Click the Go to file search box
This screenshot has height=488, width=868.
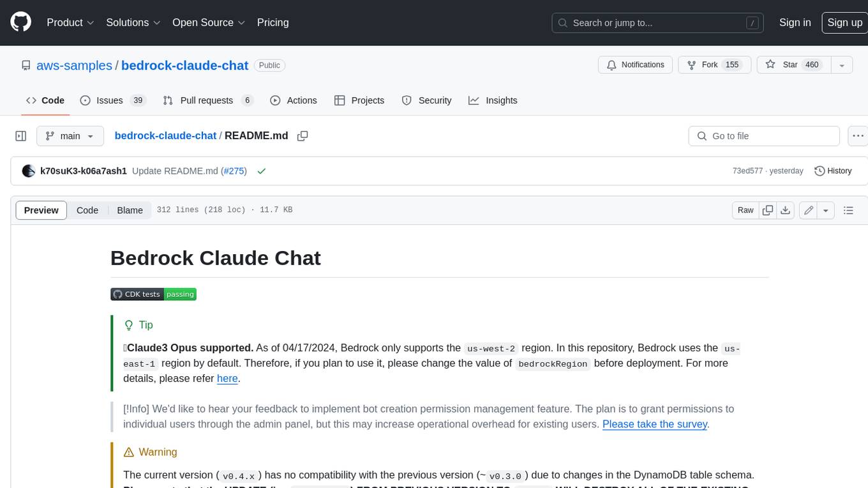pyautogui.click(x=764, y=136)
